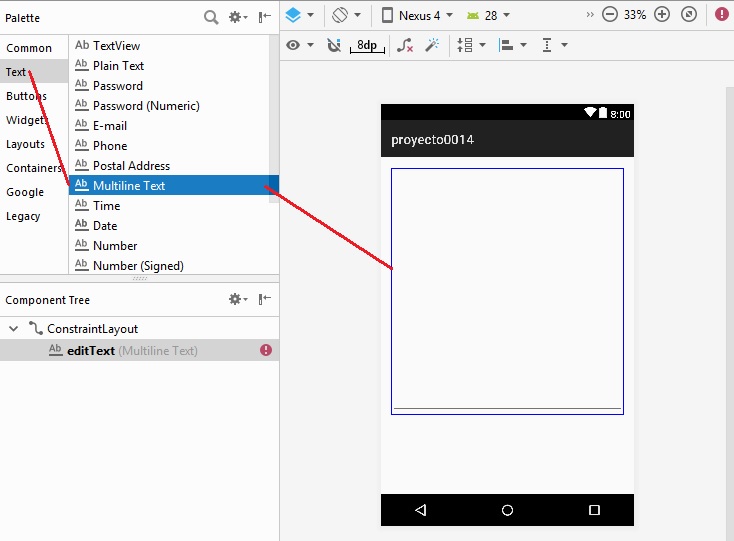The width and height of the screenshot is (734, 541).
Task: Hide the Palette panel
Action: (x=264, y=17)
